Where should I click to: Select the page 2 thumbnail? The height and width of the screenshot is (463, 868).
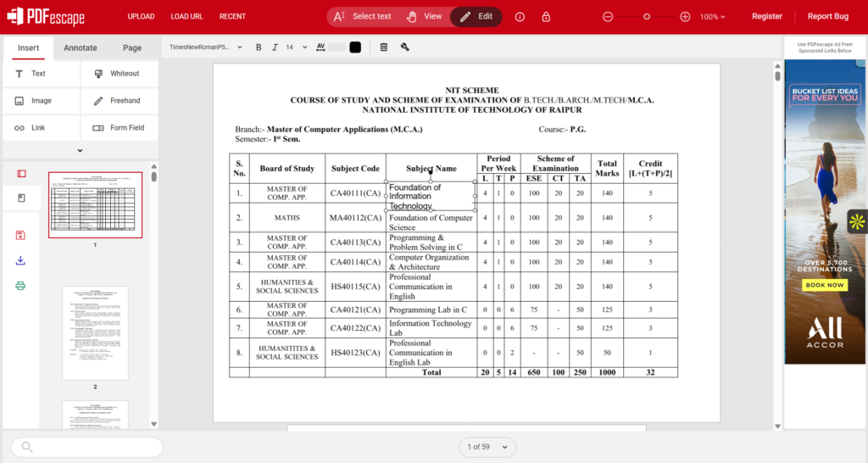tap(95, 333)
